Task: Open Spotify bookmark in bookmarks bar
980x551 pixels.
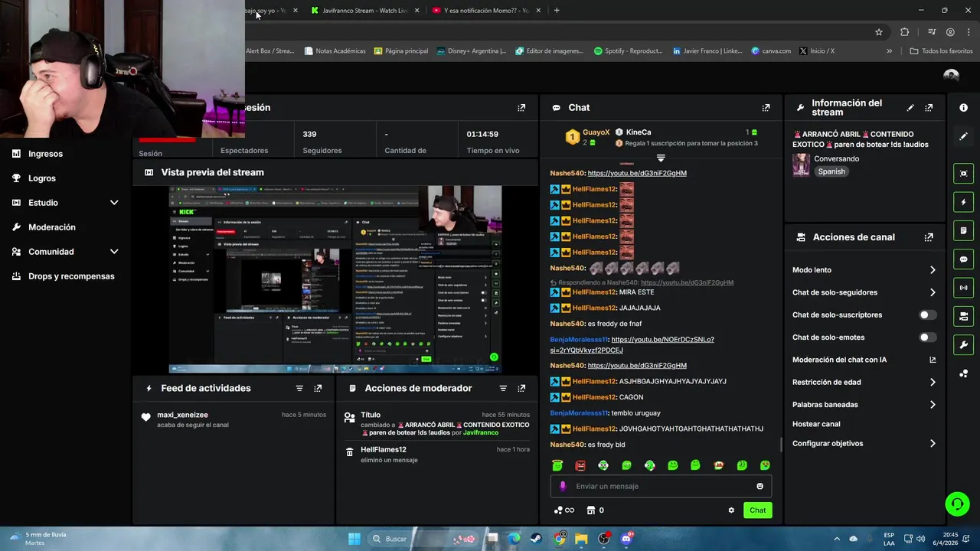Action: coord(629,51)
